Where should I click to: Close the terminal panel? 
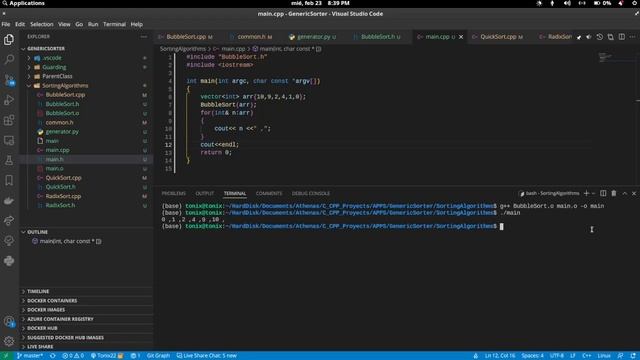pos(634,193)
